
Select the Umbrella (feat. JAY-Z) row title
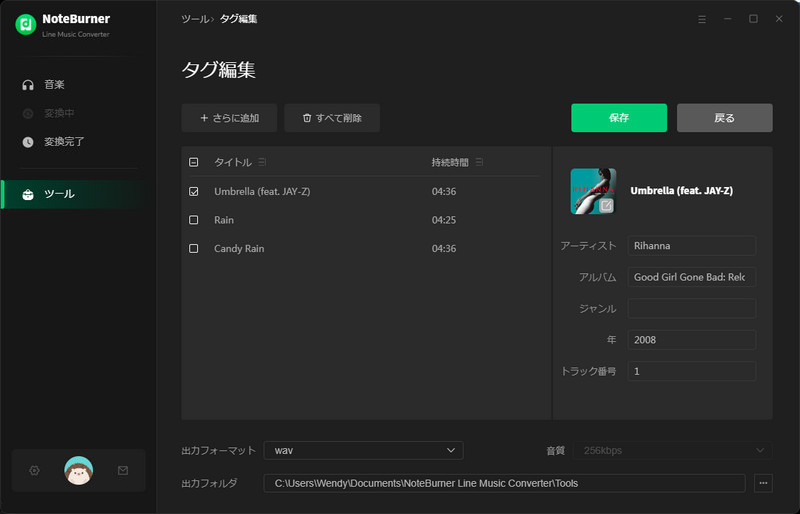tap(262, 191)
